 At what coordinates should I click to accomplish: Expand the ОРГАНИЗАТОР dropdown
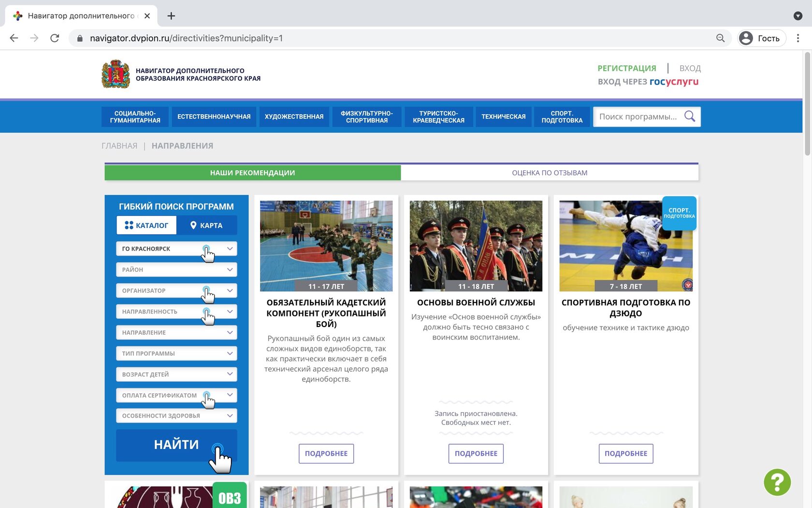tap(176, 291)
